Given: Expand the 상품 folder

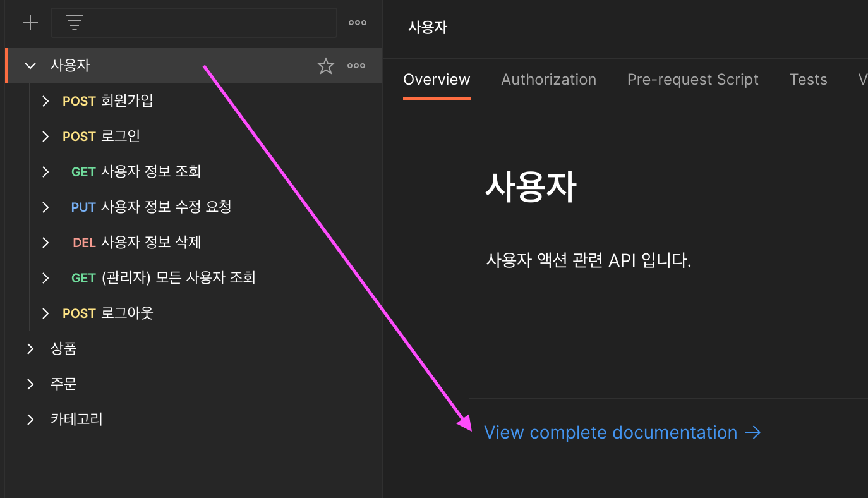Looking at the screenshot, I should (30, 349).
